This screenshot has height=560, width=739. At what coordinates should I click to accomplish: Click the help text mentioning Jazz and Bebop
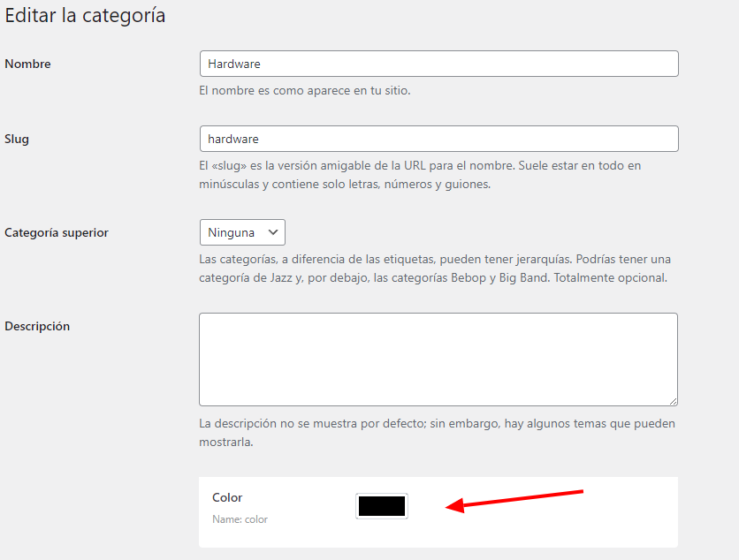(435, 269)
